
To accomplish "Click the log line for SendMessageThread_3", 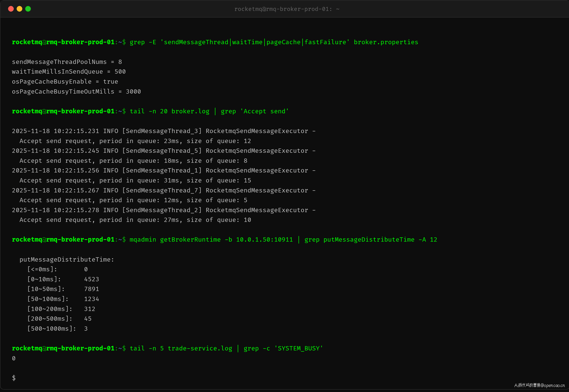I will 164,131.
